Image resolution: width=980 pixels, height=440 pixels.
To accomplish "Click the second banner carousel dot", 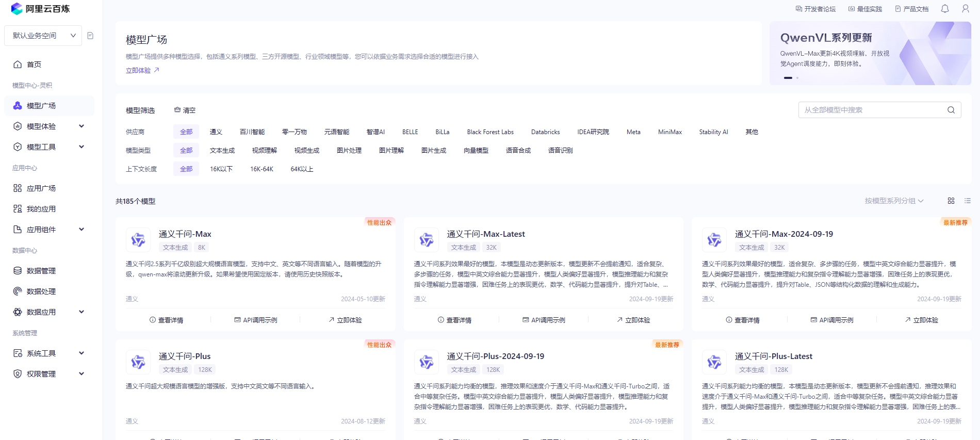I will 797,78.
